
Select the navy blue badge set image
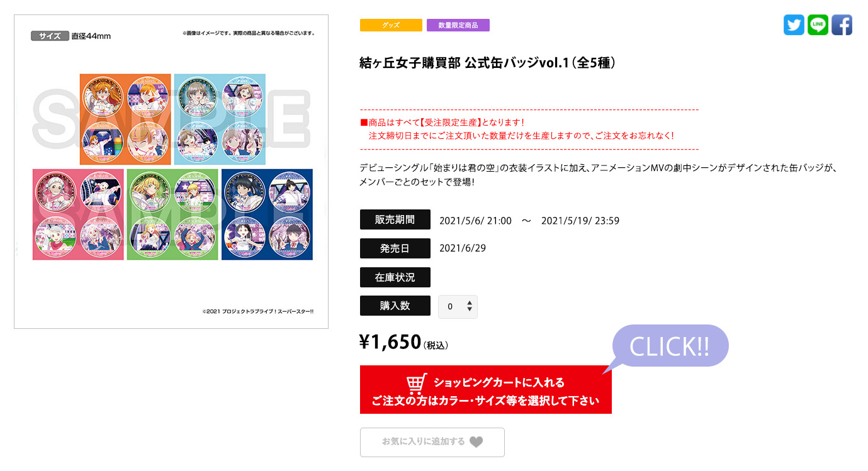point(267,214)
